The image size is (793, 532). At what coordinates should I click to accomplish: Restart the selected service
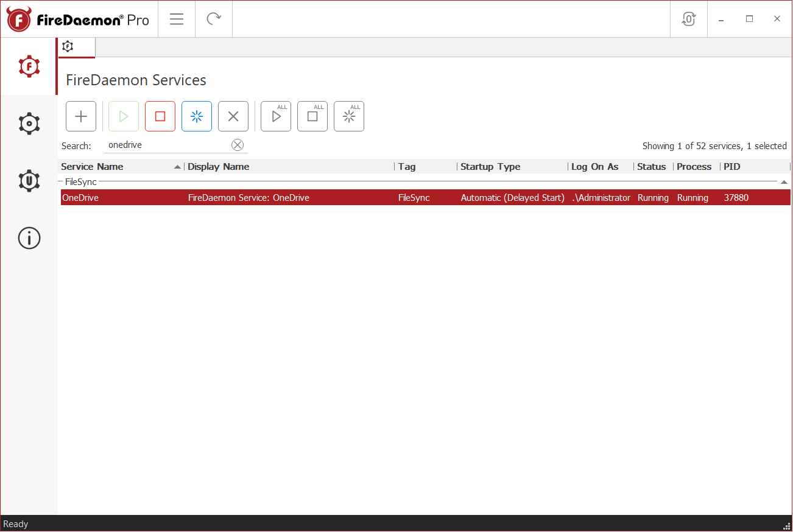pyautogui.click(x=197, y=116)
